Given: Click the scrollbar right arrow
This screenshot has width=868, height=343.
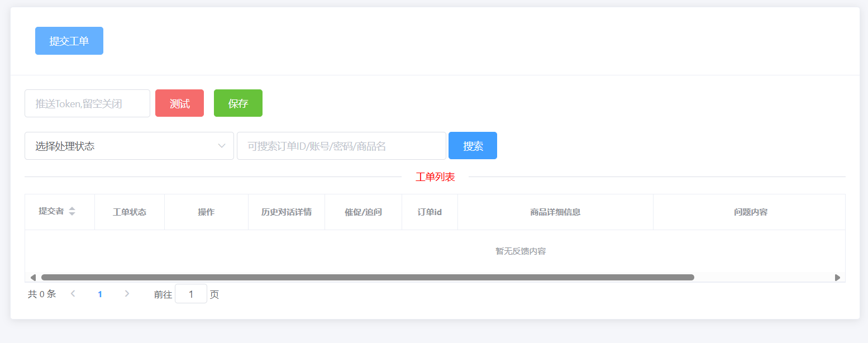Looking at the screenshot, I should coord(837,277).
